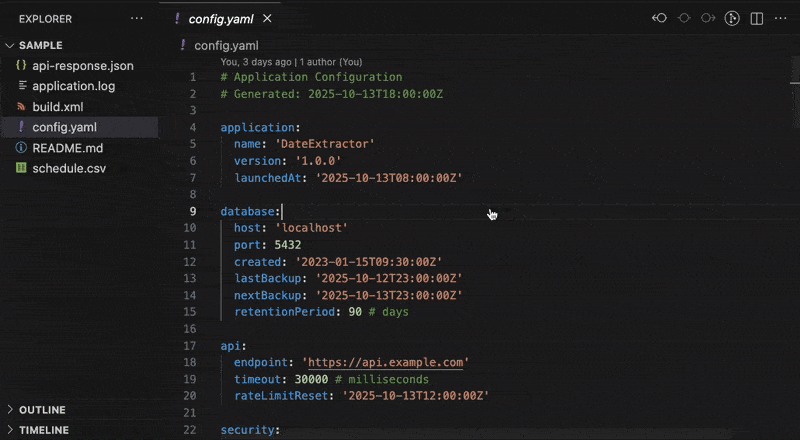Image resolution: width=800 pixels, height=440 pixels.
Task: Follow the https://api.example.com link
Action: point(385,362)
